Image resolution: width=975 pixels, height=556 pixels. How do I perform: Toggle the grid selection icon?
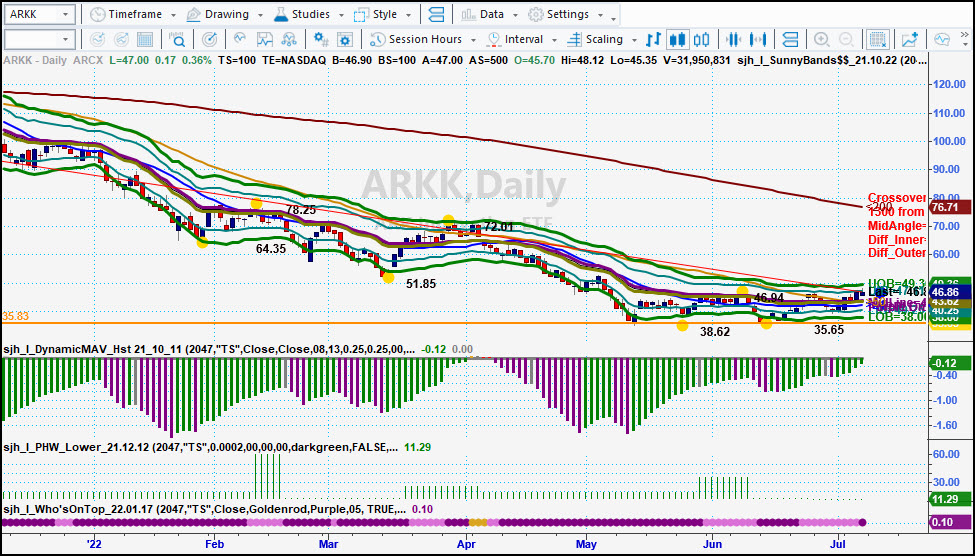point(877,40)
